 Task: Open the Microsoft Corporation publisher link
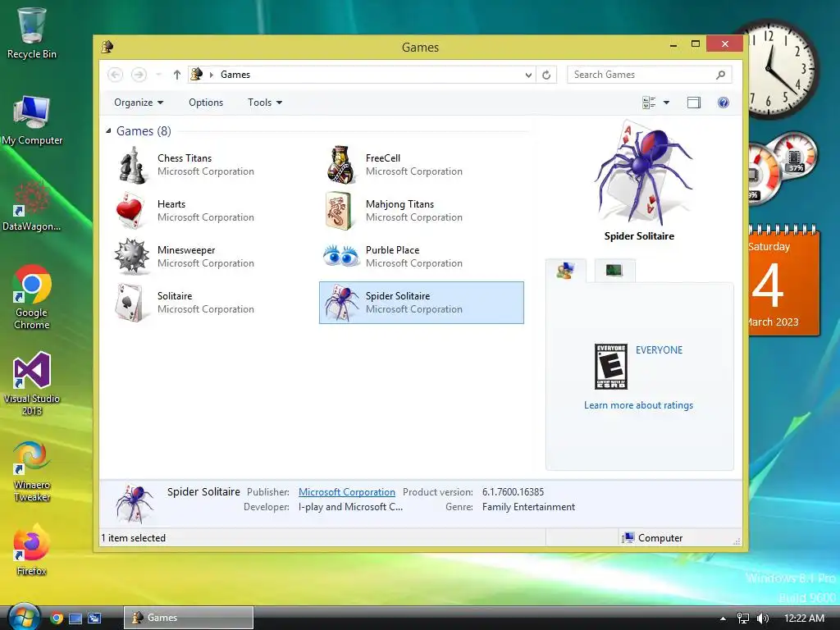click(x=347, y=492)
